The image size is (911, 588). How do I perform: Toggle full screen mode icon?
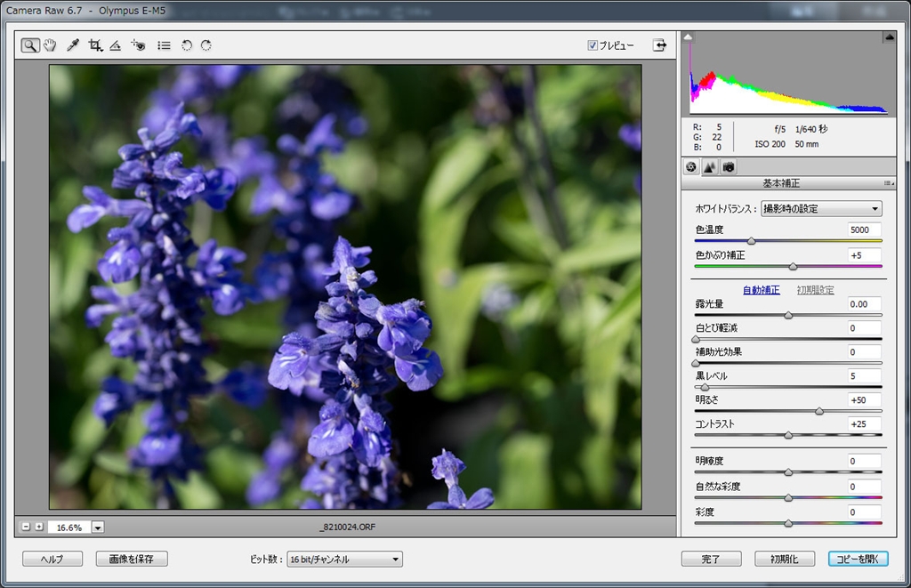pos(659,45)
